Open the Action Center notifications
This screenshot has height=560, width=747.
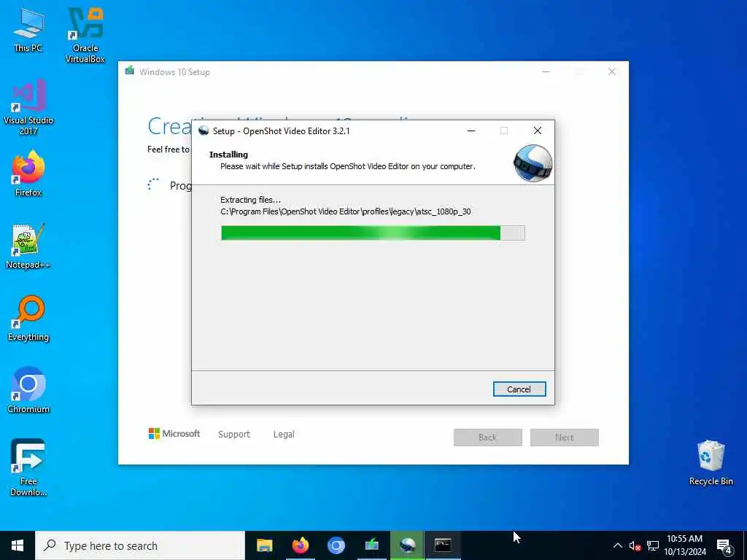click(x=724, y=547)
